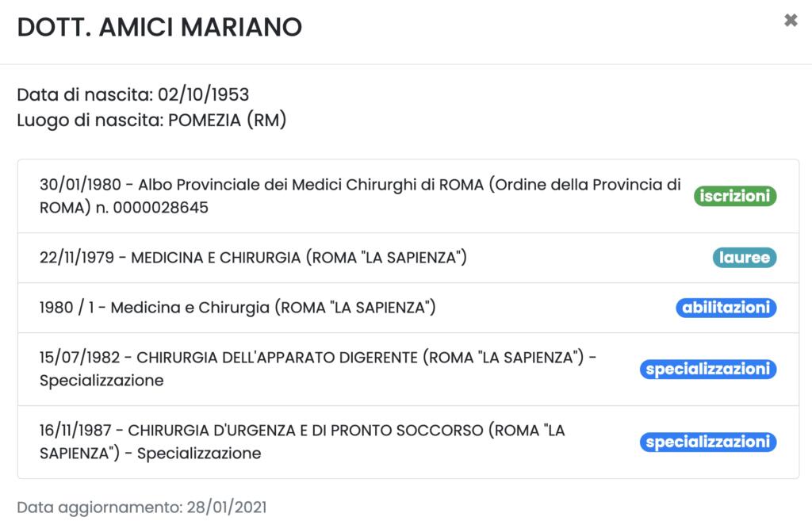Select the DOTT. AMICI MARIANO heading
The width and height of the screenshot is (812, 525).
(159, 27)
